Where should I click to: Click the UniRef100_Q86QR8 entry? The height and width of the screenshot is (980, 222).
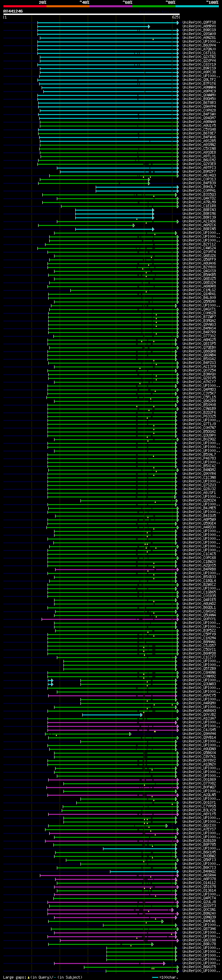(199, 351)
